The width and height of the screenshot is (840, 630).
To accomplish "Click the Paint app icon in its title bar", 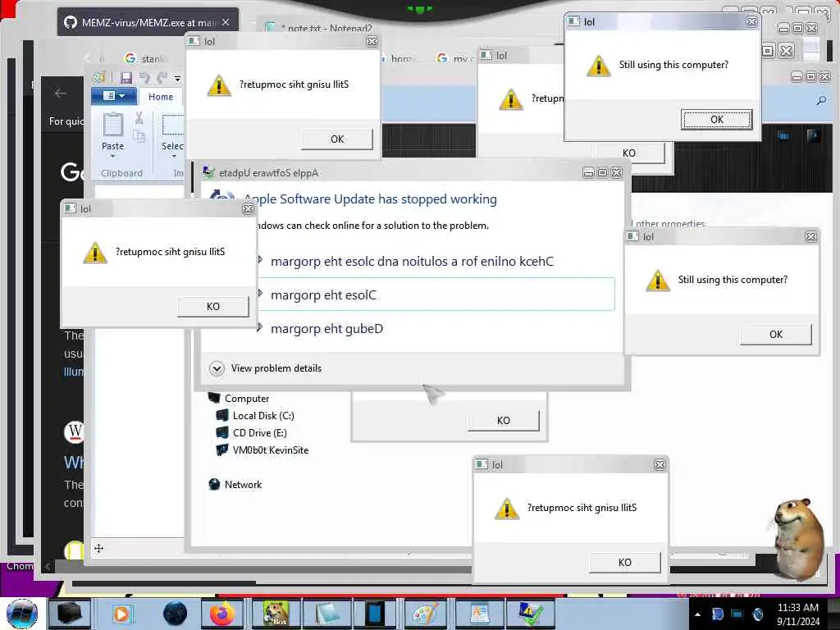I will (x=99, y=78).
